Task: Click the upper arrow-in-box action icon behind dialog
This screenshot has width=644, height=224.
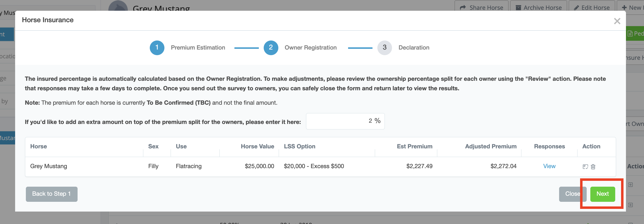Action: point(631,185)
